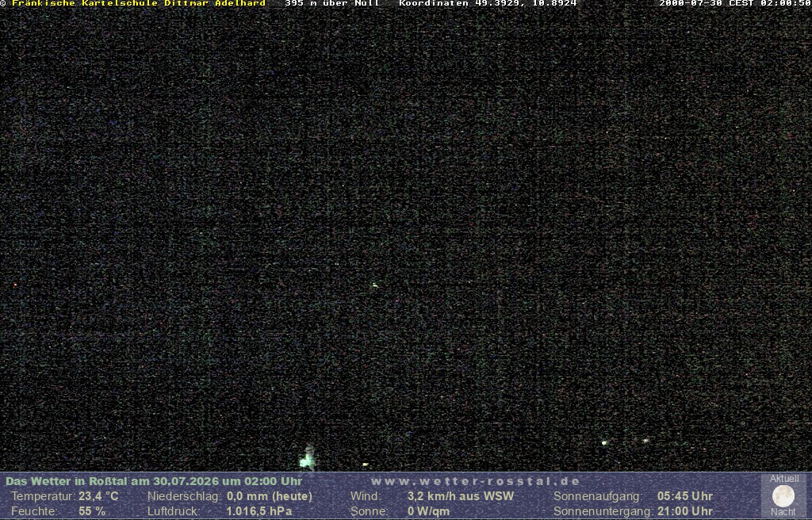
Task: Click the Koordinaten 49.3929, 10.8924 text
Action: pyautogui.click(x=488, y=3)
